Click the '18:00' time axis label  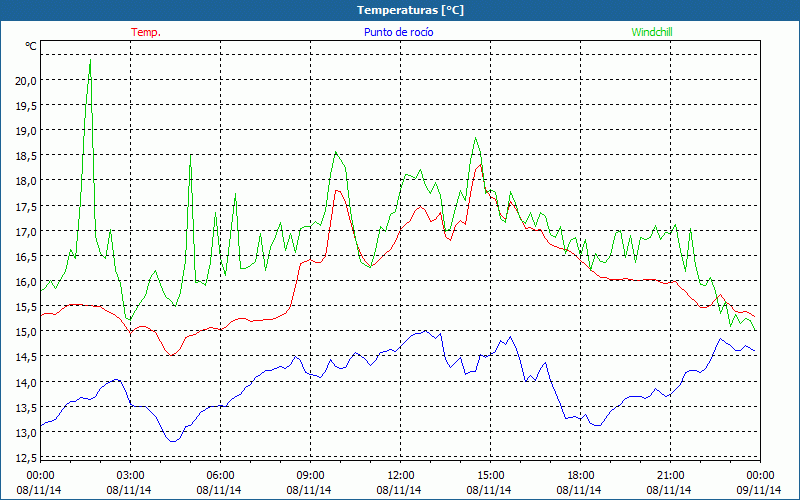pos(580,476)
